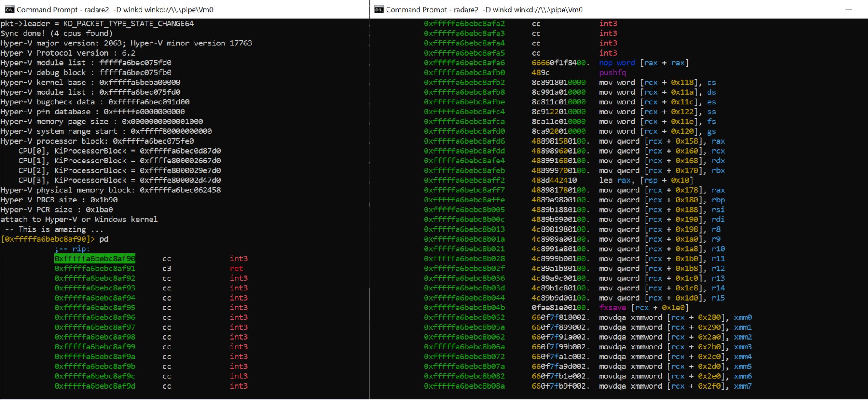Image resolution: width=868 pixels, height=402 pixels.
Task: Click the '-- This is amazing ...' line
Action: (x=54, y=229)
